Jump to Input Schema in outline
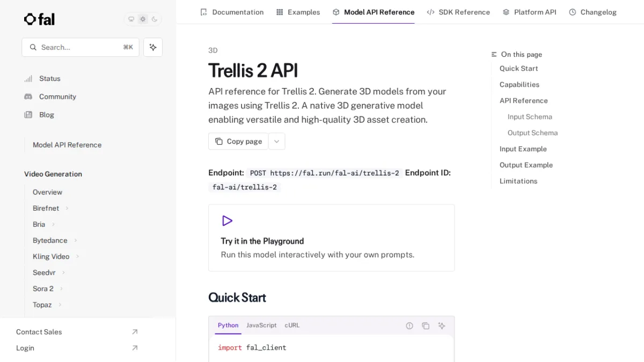The image size is (644, 362). (x=530, y=117)
